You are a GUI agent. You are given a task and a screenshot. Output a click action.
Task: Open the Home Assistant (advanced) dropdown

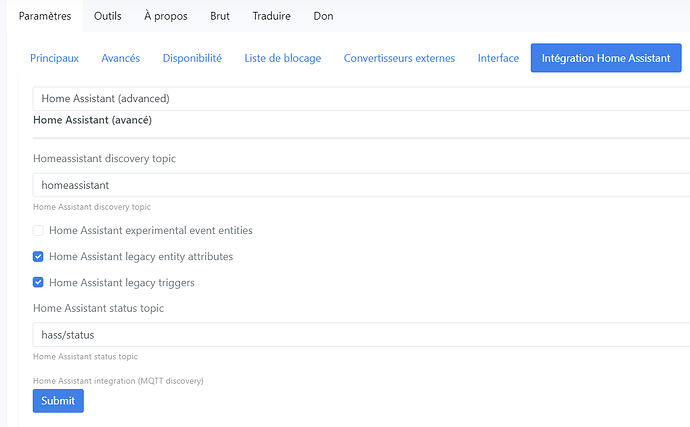pos(361,99)
